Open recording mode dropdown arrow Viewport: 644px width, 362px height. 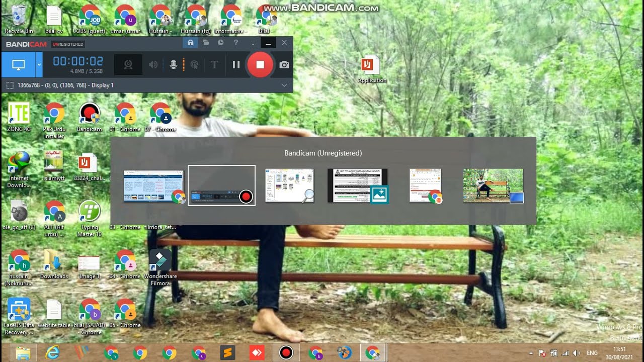tap(39, 64)
